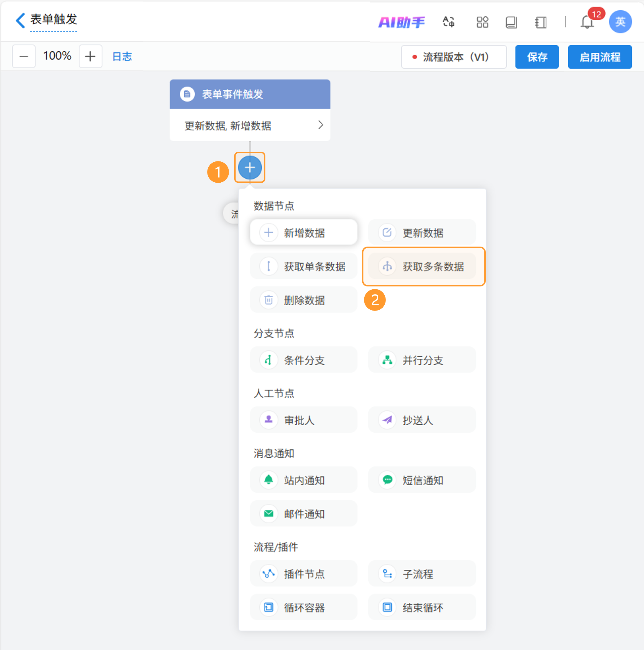The image size is (644, 650).
Task: Click the book help icon
Action: point(511,23)
